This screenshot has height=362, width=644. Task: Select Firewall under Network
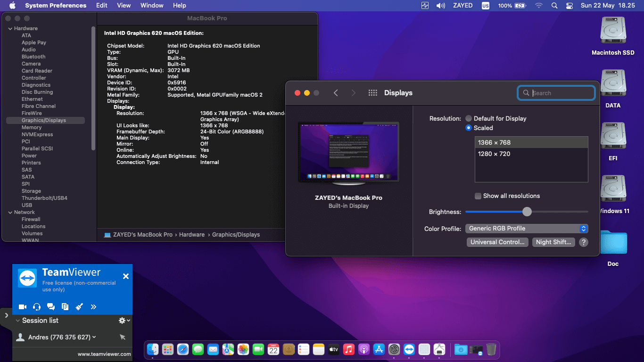[x=31, y=219]
